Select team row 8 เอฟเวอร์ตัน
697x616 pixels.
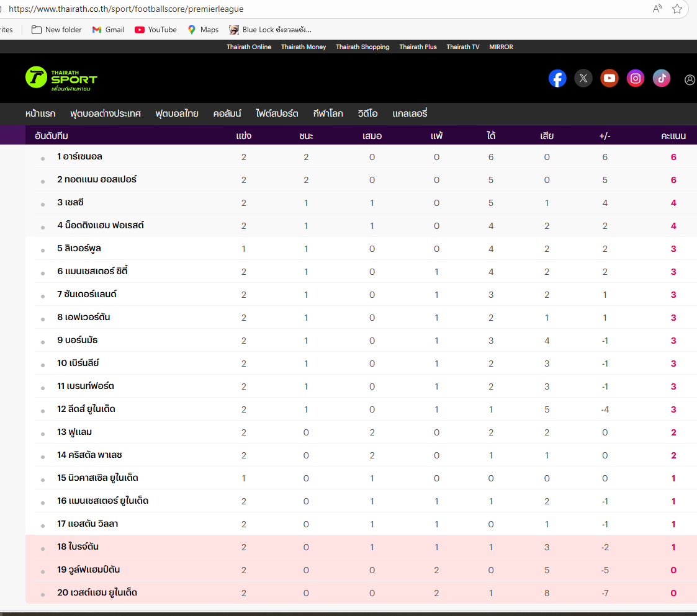[x=361, y=318]
